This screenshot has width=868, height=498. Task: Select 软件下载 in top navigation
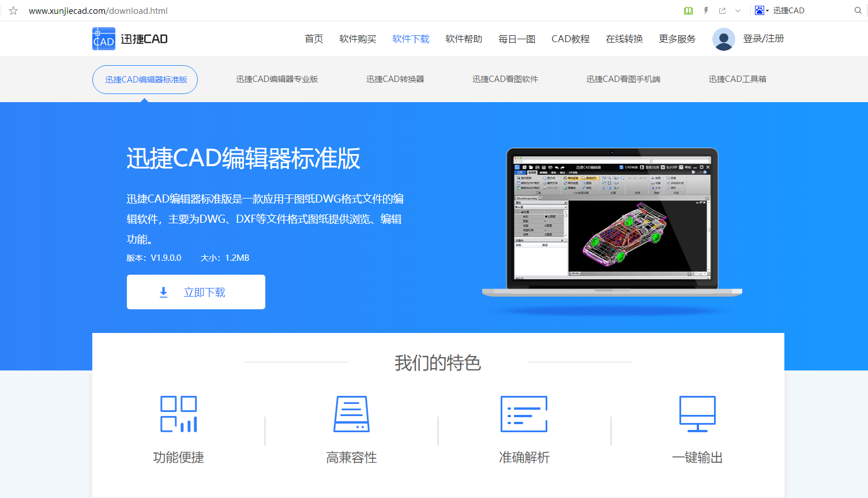point(411,39)
